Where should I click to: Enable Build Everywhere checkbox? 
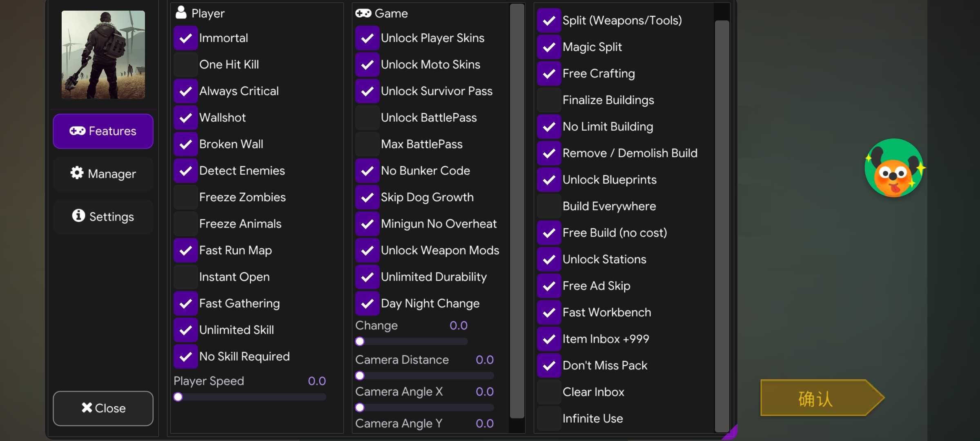pyautogui.click(x=549, y=206)
